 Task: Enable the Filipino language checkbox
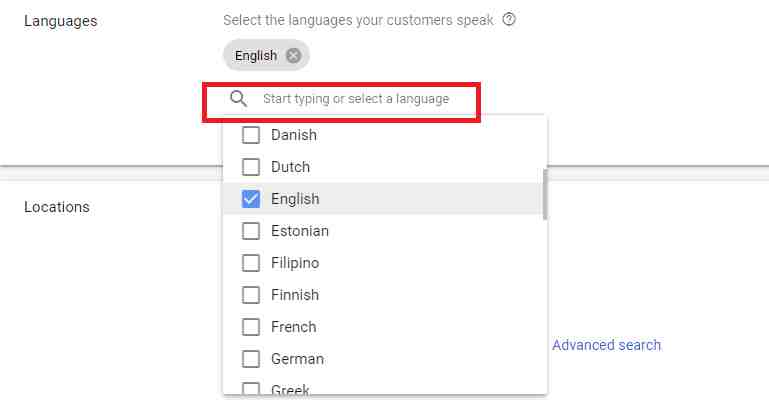click(251, 263)
